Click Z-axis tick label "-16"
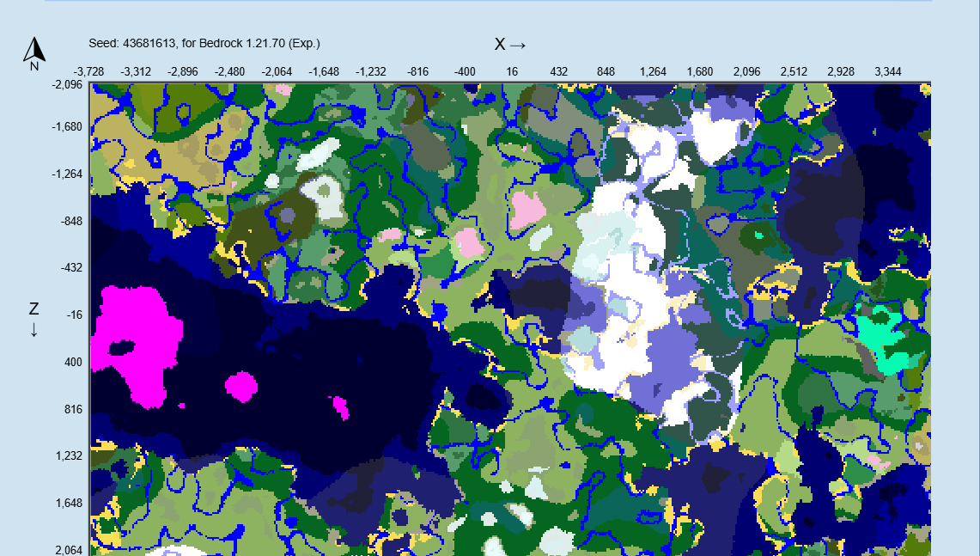This screenshot has width=980, height=556. (75, 315)
